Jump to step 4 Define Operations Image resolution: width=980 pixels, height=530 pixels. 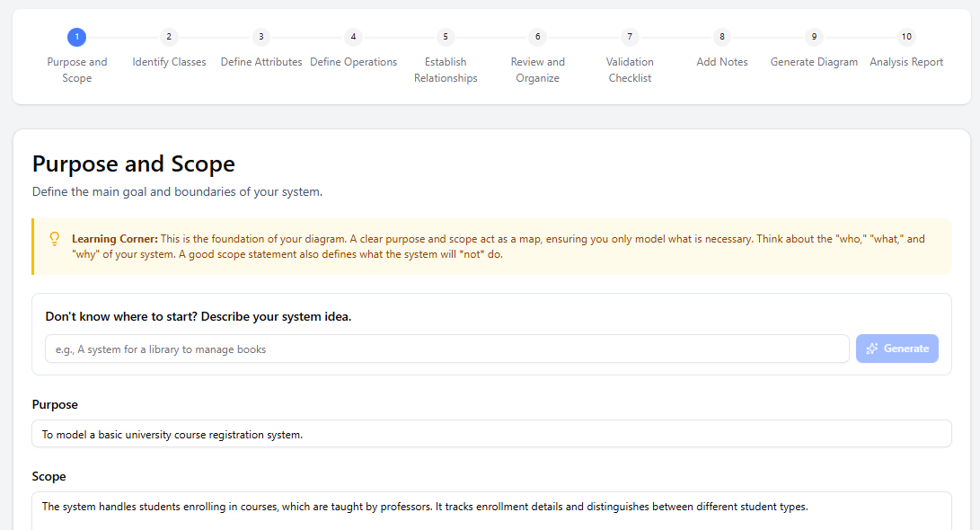[353, 37]
